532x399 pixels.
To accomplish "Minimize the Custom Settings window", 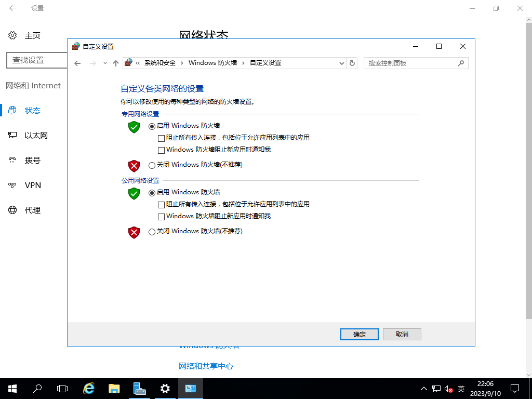I will (415, 46).
